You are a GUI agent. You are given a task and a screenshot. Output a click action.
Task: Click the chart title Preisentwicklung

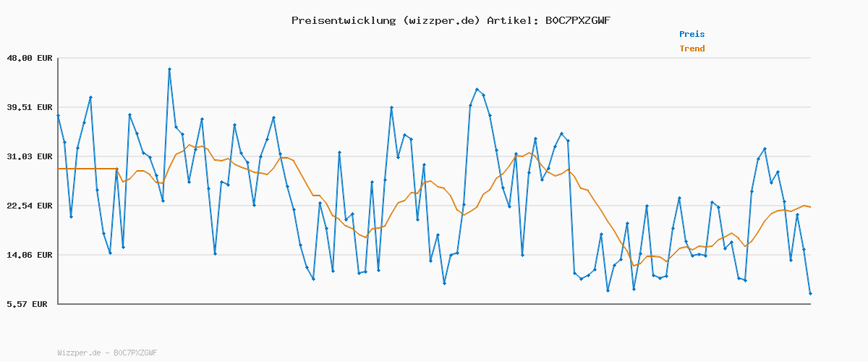[343, 20]
